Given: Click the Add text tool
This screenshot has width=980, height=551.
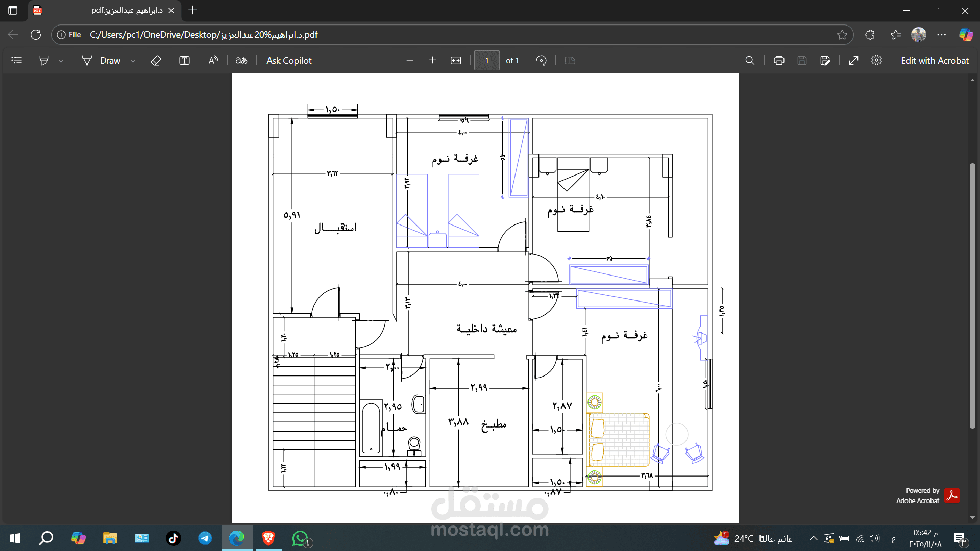Looking at the screenshot, I should tap(184, 60).
